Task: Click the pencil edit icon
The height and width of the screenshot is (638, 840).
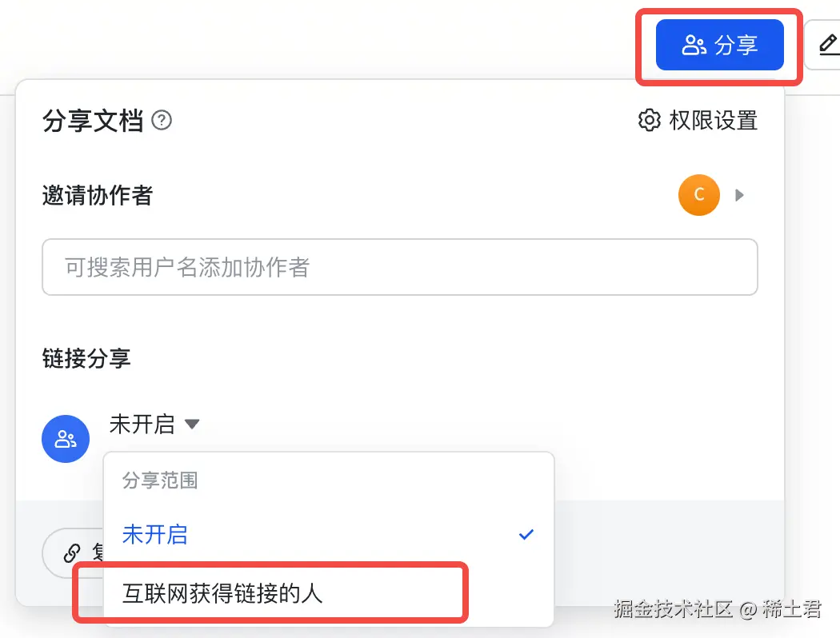Action: click(828, 45)
